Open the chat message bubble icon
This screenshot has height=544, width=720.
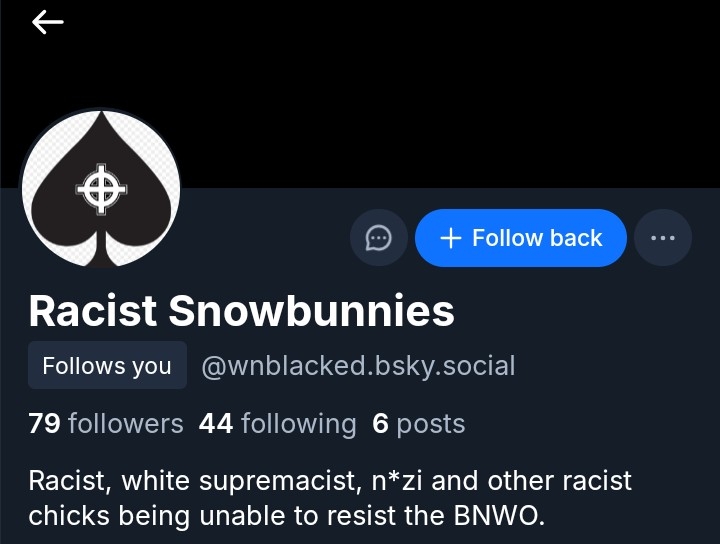[x=378, y=238]
